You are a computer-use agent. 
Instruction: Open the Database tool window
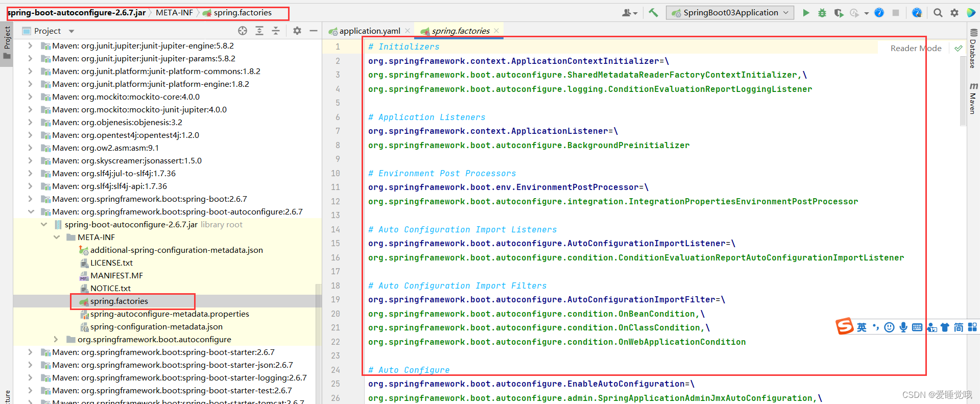[x=973, y=49]
